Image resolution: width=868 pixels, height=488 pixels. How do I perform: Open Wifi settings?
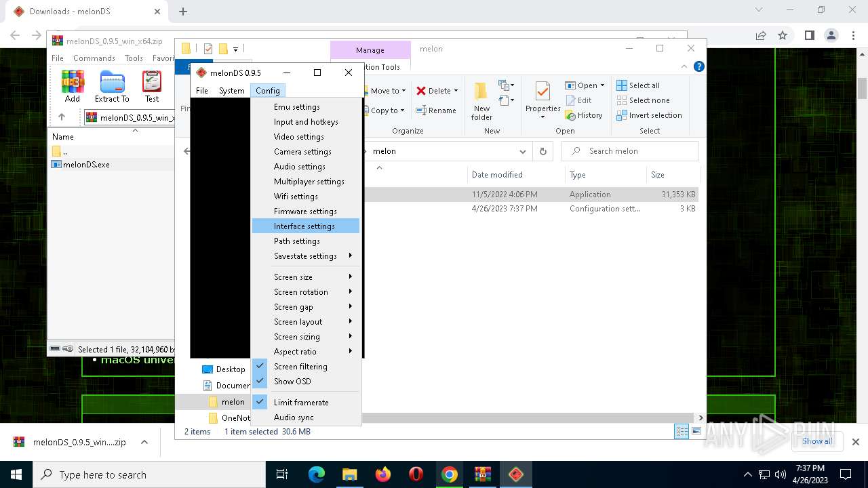[x=306, y=197]
